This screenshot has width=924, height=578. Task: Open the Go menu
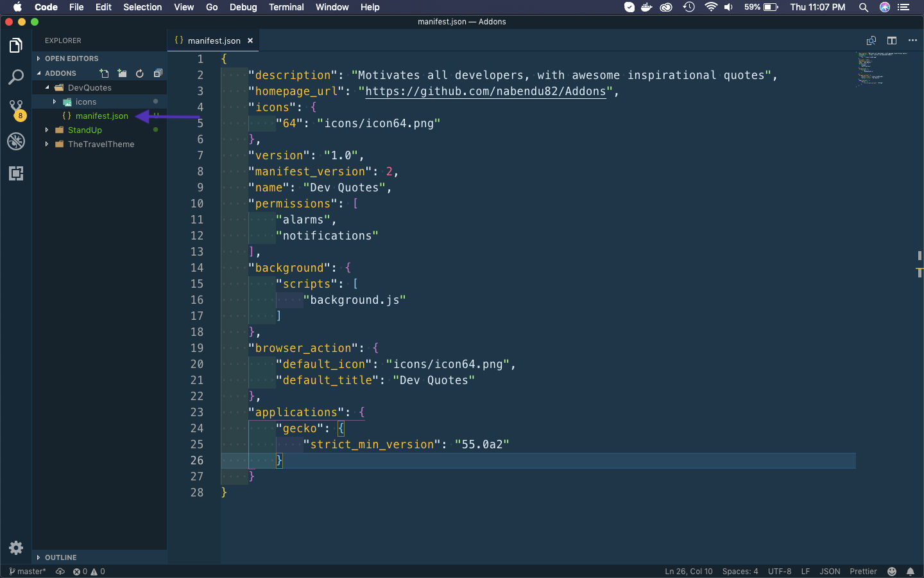coord(212,7)
